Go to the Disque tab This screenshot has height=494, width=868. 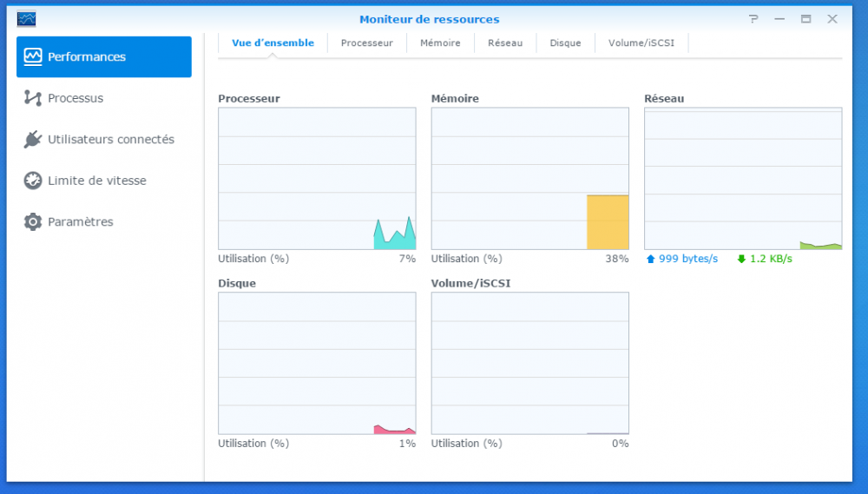[x=565, y=43]
